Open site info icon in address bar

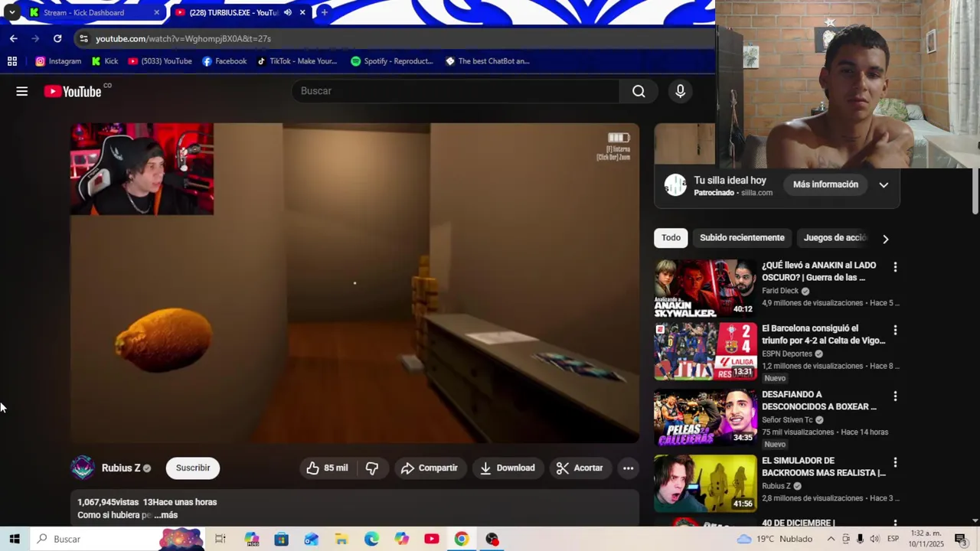coord(83,38)
